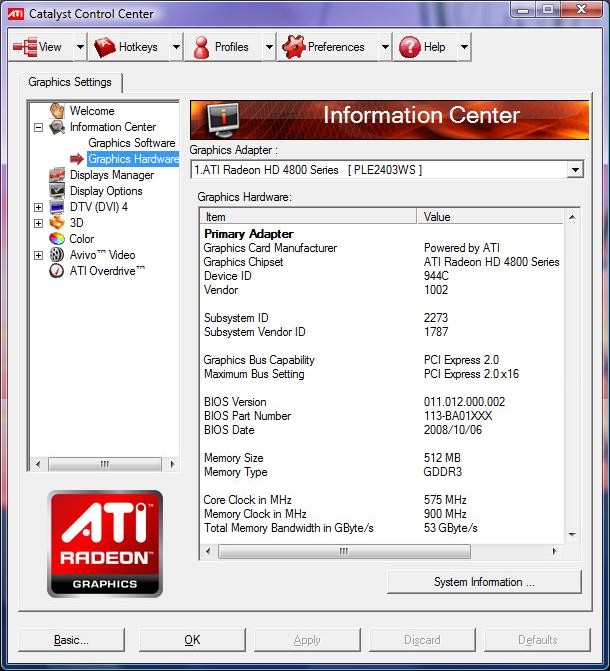Open the Hotkeys toolbar icon
This screenshot has width=610, height=671.
pos(104,47)
